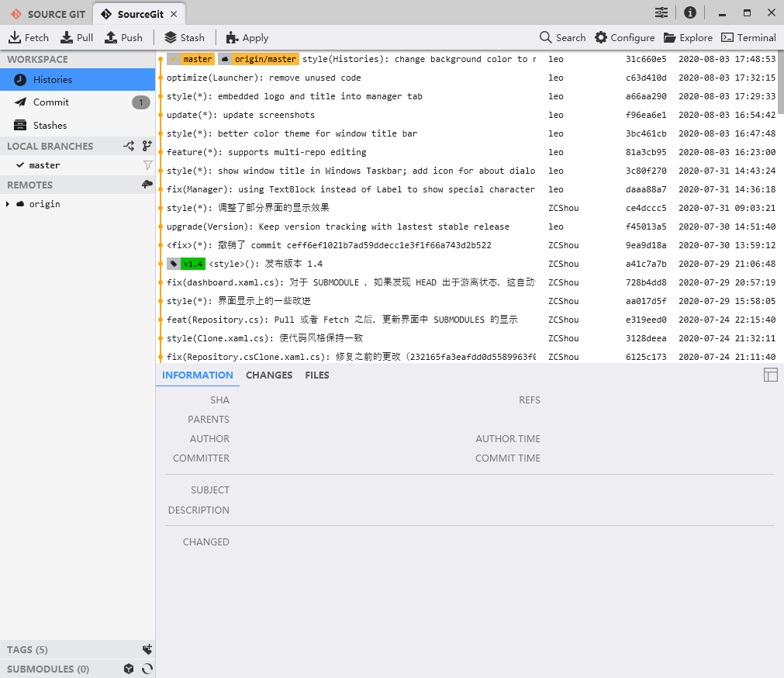Screen dimensions: 784x678
Task: Expand the origin remote node
Action: click(x=8, y=204)
